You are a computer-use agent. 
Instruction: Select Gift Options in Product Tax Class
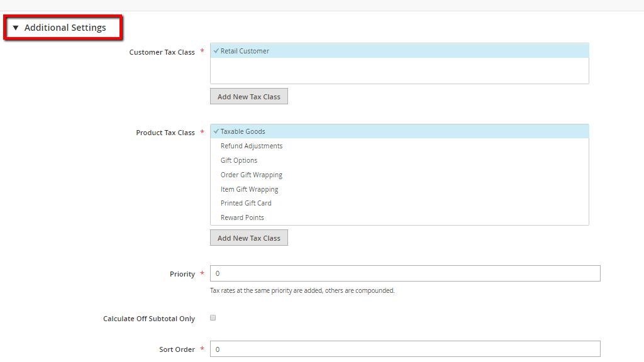click(x=238, y=160)
